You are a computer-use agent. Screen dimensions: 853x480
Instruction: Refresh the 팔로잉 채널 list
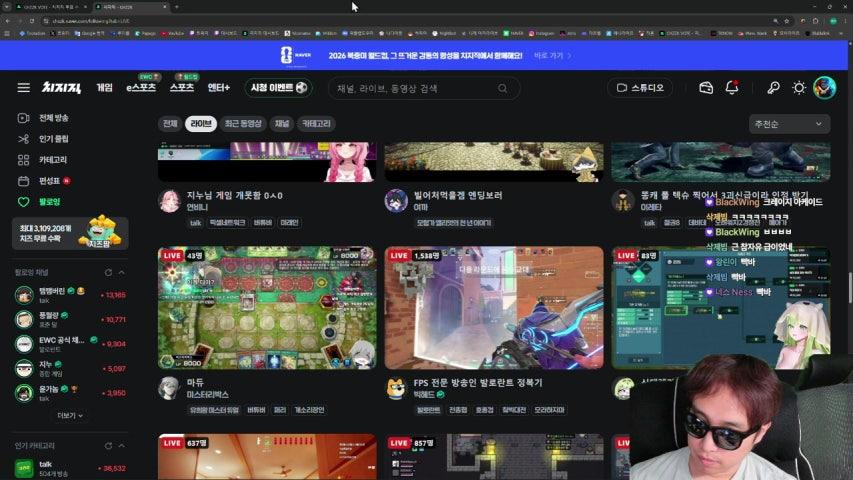click(108, 272)
